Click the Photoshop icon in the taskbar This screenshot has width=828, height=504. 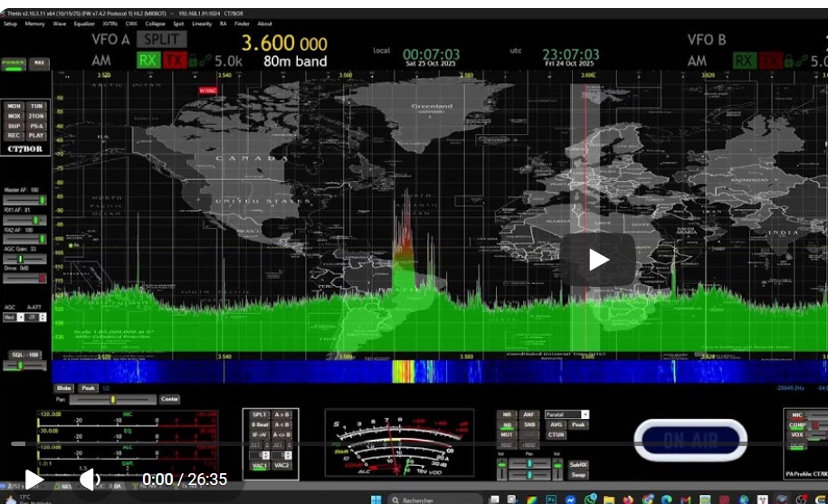[x=549, y=499]
